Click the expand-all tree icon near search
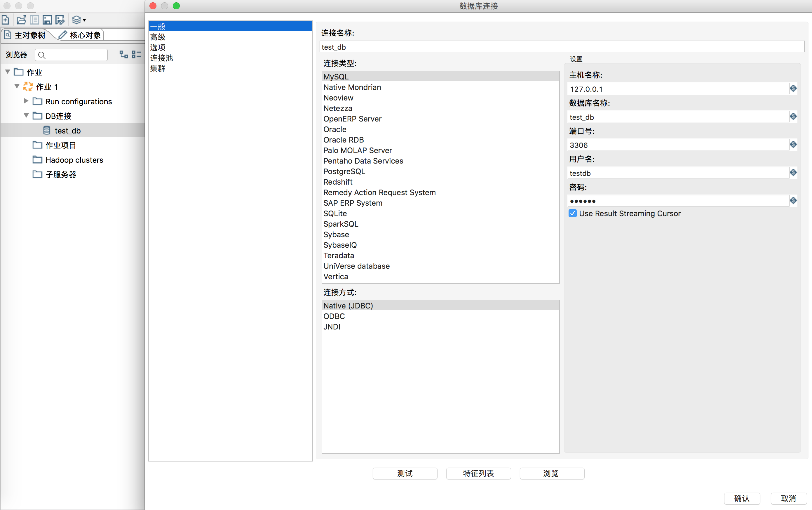This screenshot has width=812, height=510. click(x=124, y=54)
